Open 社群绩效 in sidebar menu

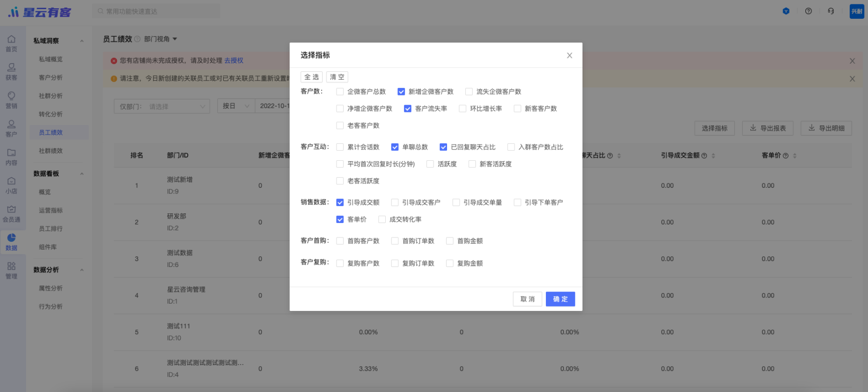[x=51, y=151]
